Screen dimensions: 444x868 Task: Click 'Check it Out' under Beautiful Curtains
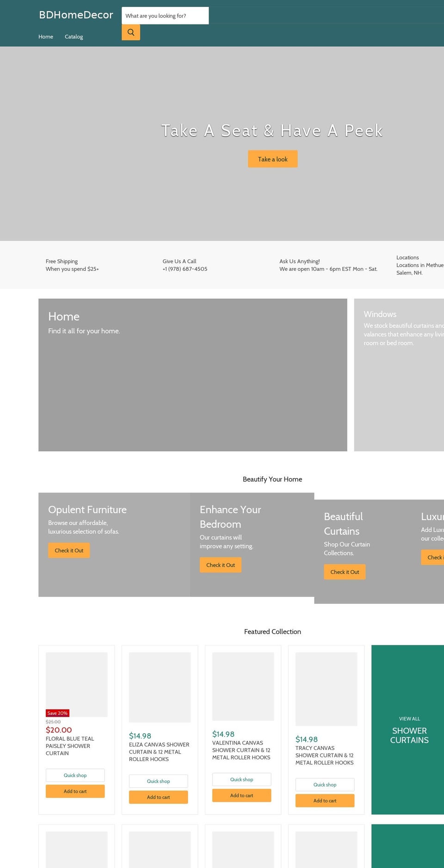(345, 572)
